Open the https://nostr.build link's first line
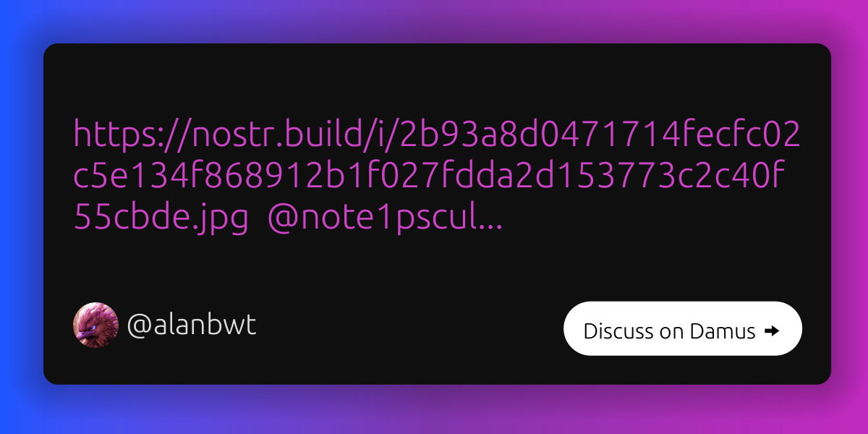 click(437, 135)
